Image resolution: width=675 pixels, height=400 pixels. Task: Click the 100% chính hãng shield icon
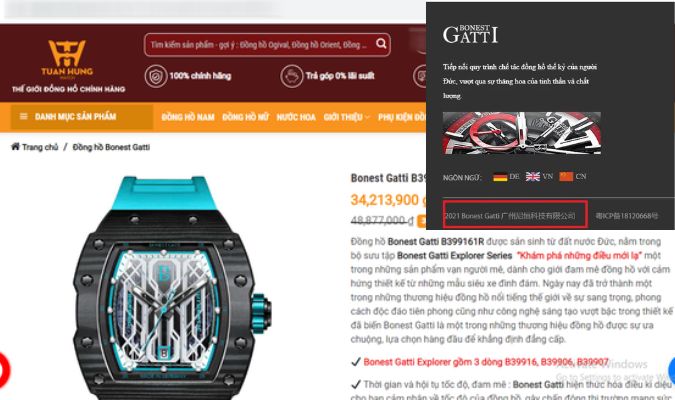tap(155, 76)
